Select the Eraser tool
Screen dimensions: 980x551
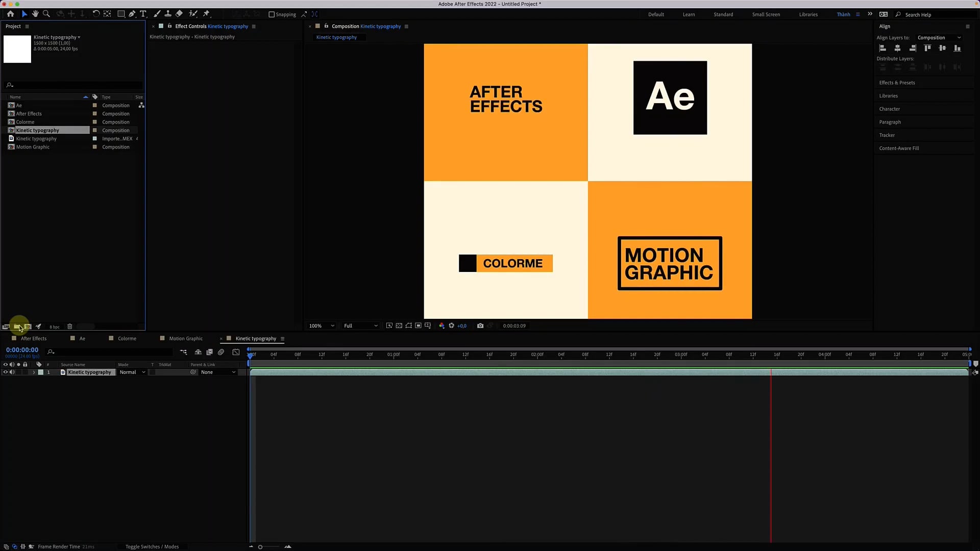[179, 14]
